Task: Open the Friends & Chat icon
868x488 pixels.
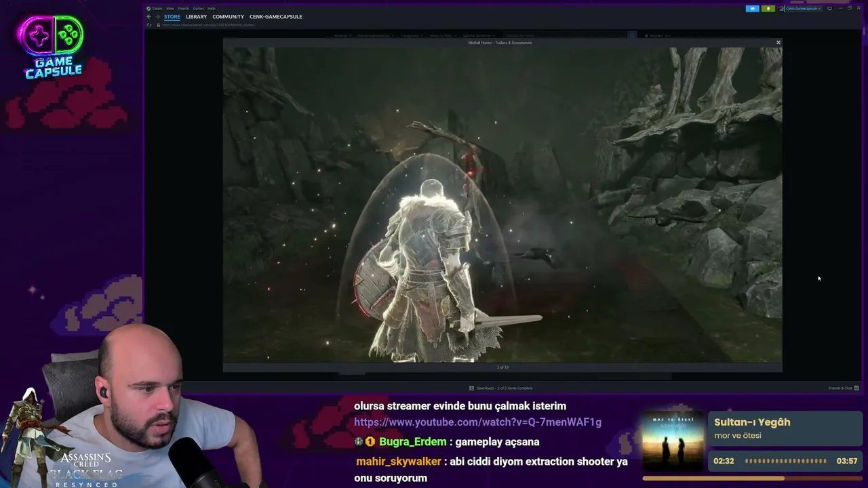Action: 856,388
